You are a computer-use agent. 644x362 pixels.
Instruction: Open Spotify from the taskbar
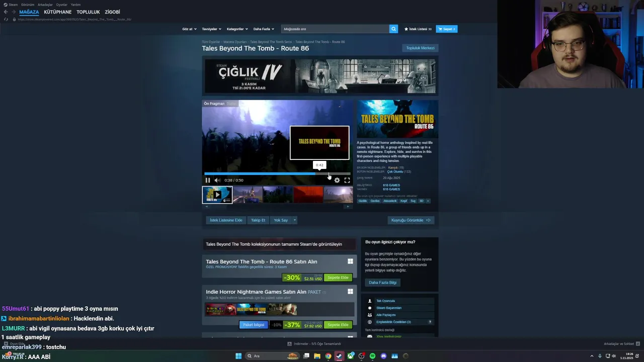click(372, 356)
